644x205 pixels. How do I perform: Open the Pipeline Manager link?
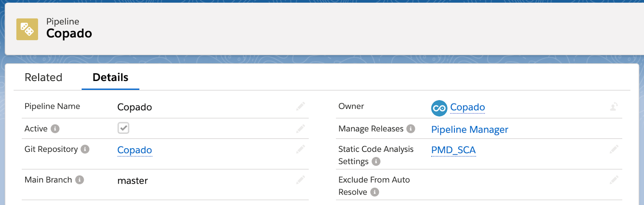pyautogui.click(x=469, y=130)
